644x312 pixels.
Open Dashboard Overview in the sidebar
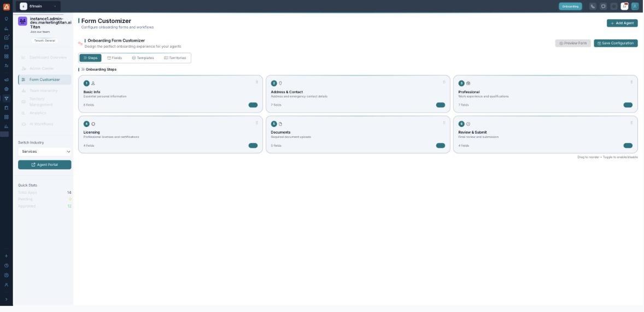tap(45, 57)
